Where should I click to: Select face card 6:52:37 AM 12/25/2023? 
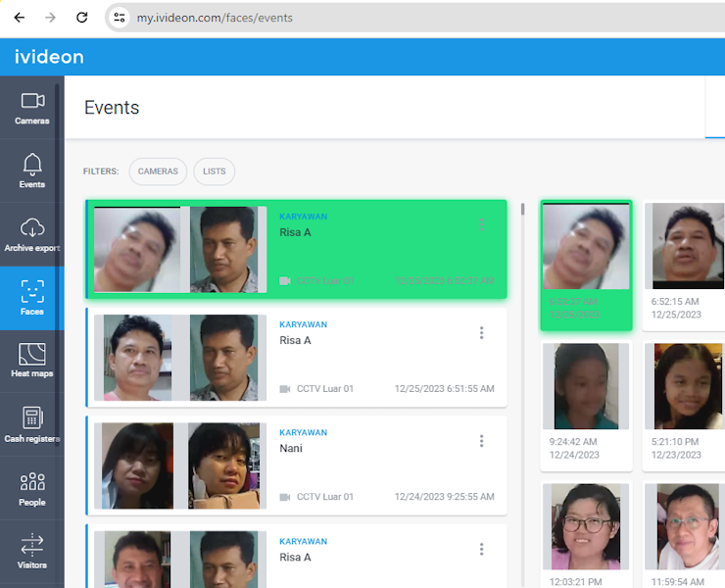pyautogui.click(x=586, y=266)
